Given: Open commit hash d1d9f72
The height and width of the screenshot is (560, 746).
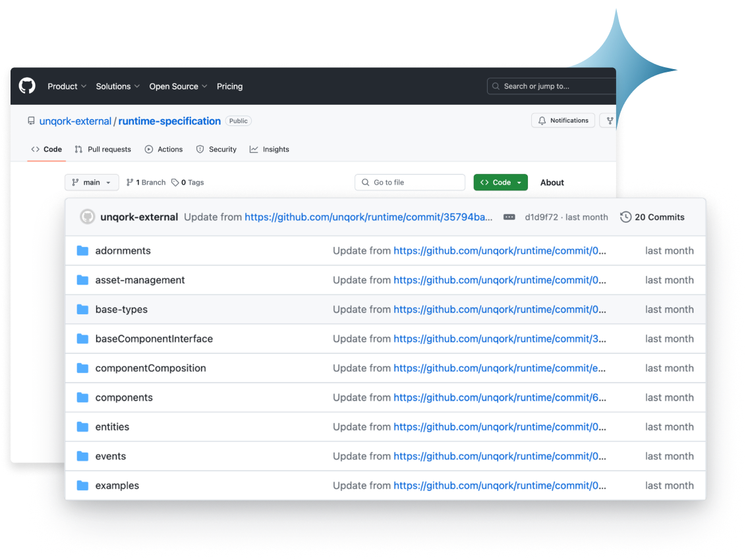Looking at the screenshot, I should [x=542, y=217].
